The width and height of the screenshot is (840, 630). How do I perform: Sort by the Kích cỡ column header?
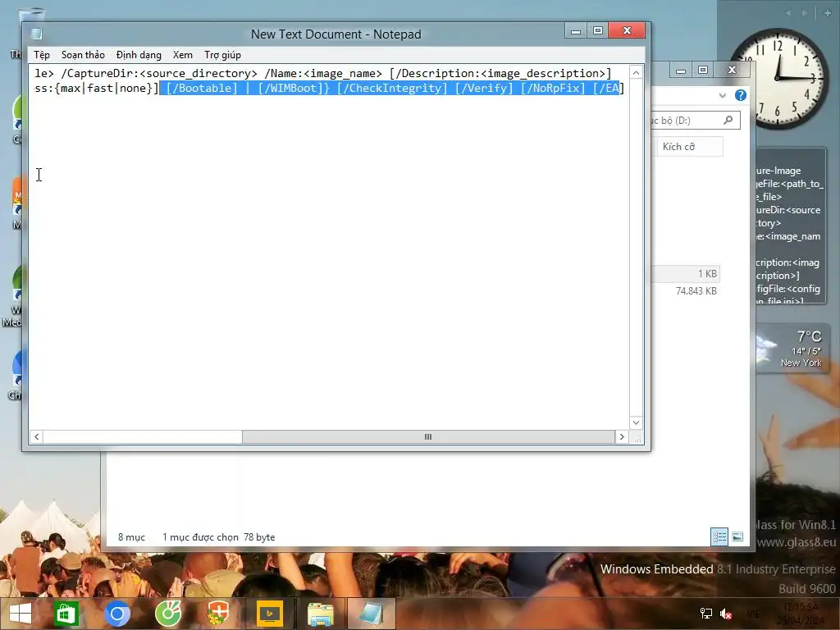(x=689, y=147)
